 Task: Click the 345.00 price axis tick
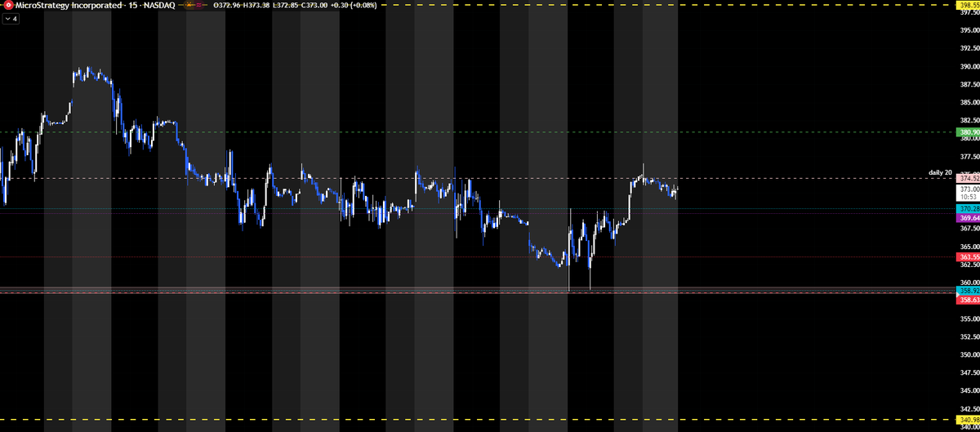(969, 390)
